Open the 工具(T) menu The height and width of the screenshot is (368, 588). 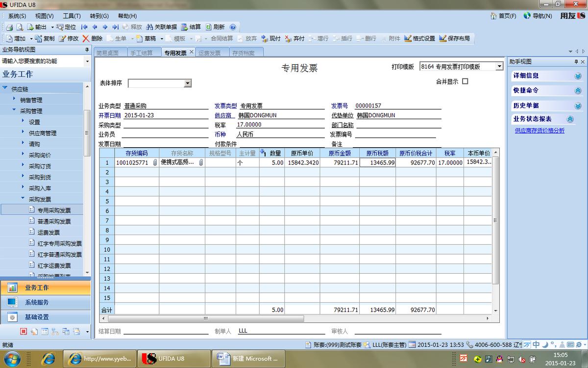tap(72, 16)
